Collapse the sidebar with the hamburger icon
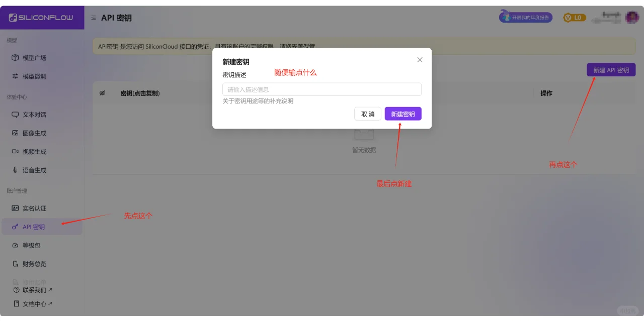This screenshot has width=644, height=321. pyautogui.click(x=93, y=17)
